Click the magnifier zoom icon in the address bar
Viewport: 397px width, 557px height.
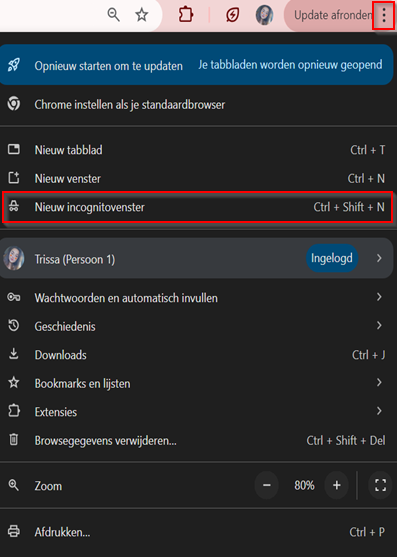[114, 15]
